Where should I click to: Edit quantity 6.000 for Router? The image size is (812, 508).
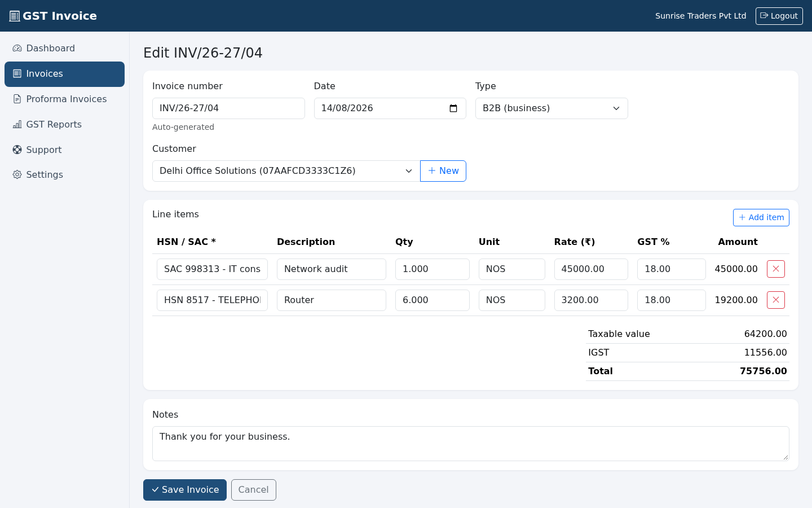[433, 300]
